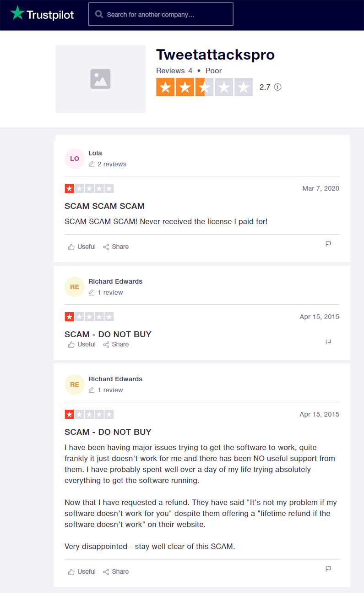This screenshot has width=364, height=593.
Task: Mark the short SCAM review Useful
Action: (82, 344)
